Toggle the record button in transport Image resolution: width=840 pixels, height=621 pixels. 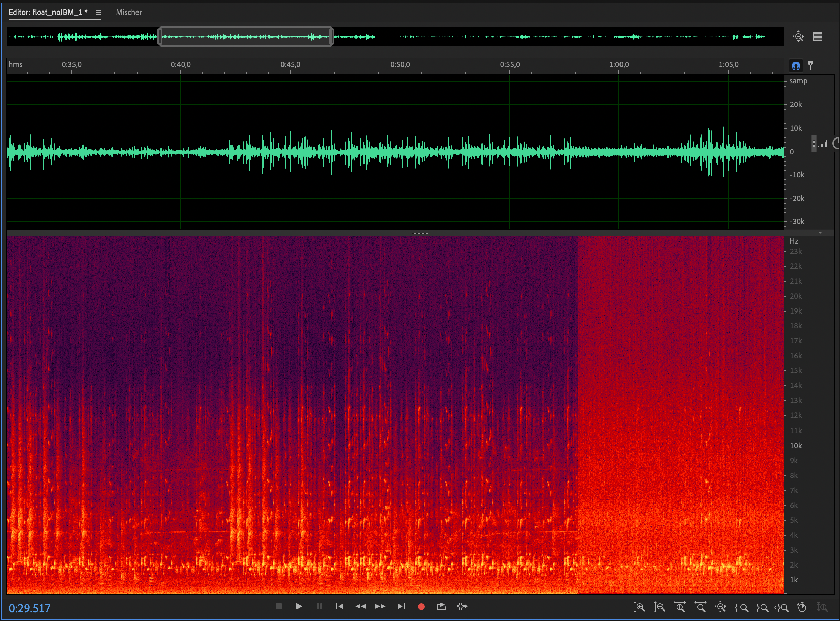click(421, 606)
